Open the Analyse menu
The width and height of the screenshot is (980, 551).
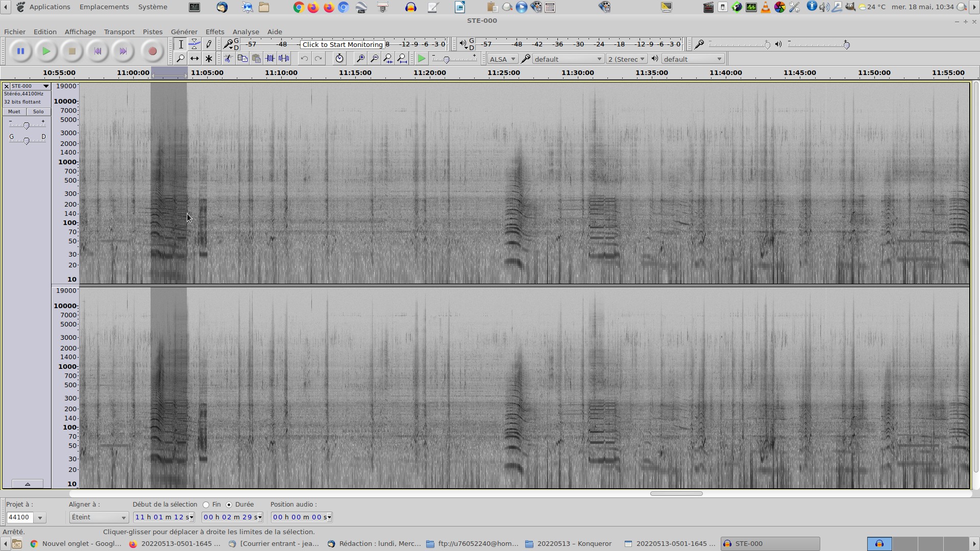246,32
